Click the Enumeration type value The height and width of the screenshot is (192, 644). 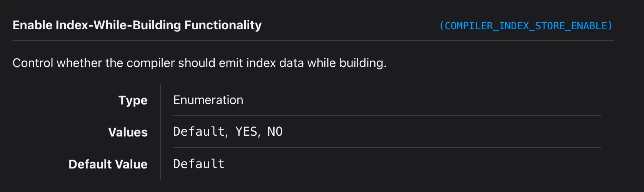point(208,100)
